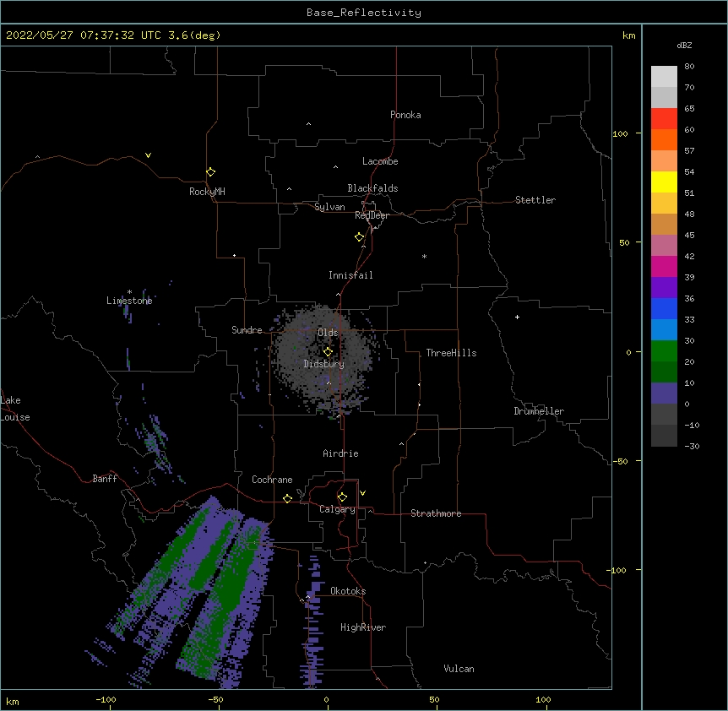
Task: Click the Sundre label
Action: (x=247, y=330)
